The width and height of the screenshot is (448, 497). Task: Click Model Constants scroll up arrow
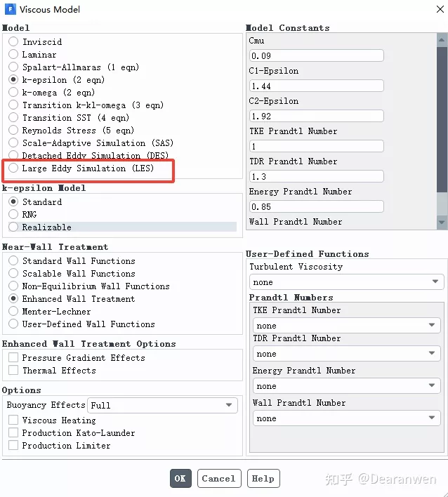click(x=442, y=40)
